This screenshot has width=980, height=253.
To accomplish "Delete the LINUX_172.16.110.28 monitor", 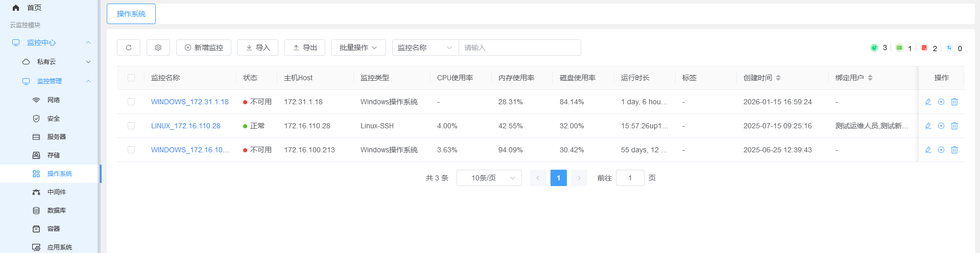I will (x=954, y=126).
